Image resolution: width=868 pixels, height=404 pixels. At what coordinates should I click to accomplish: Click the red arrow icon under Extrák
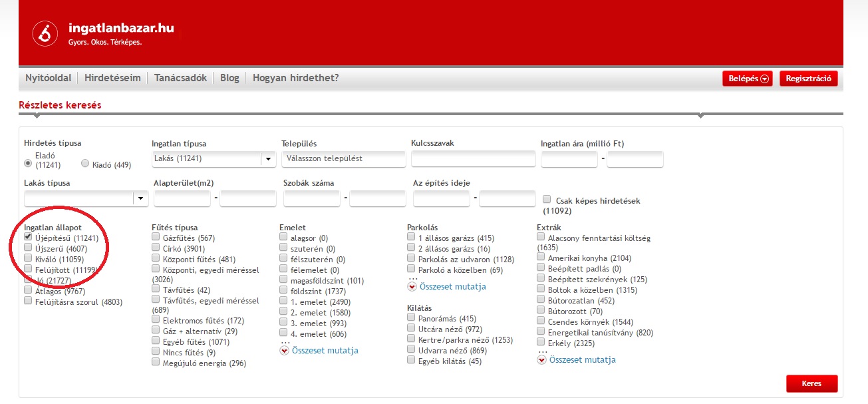(541, 360)
